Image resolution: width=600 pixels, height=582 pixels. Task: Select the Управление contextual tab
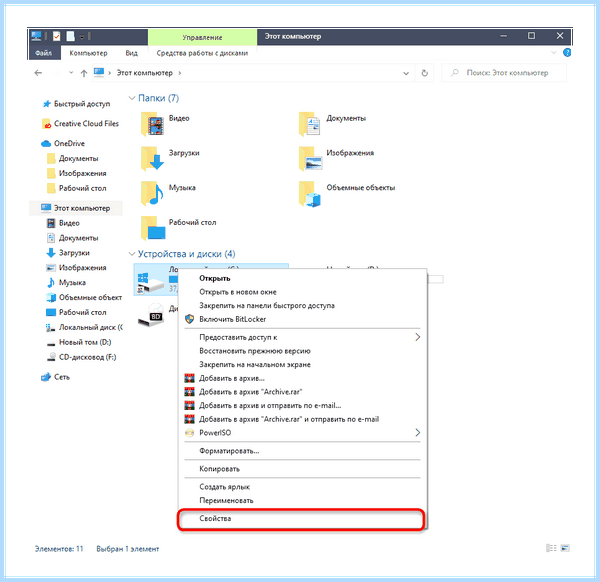(x=202, y=37)
